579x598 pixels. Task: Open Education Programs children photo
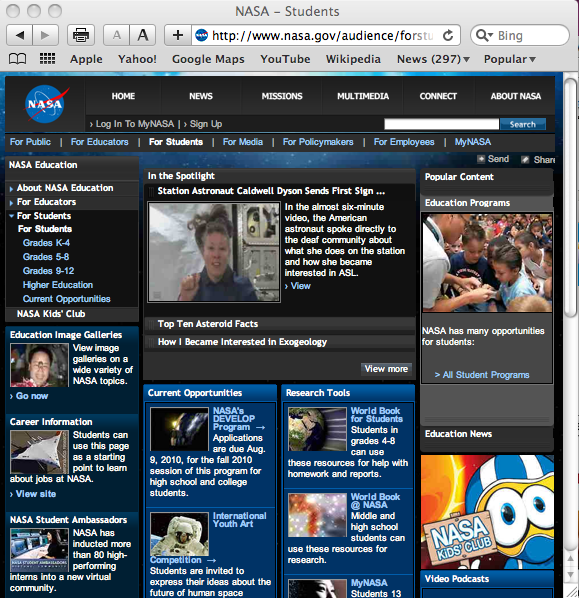pyautogui.click(x=487, y=263)
